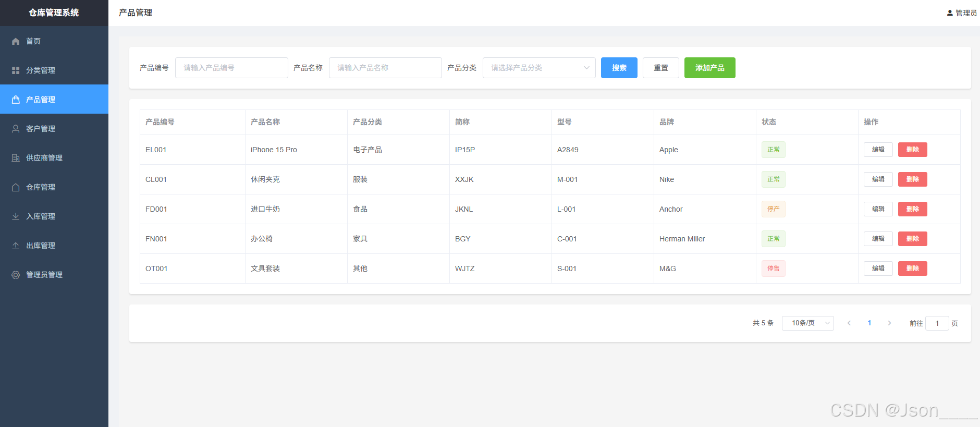This screenshot has width=980, height=427.
Task: Click the gear icon for 管理员管理
Action: 16,275
